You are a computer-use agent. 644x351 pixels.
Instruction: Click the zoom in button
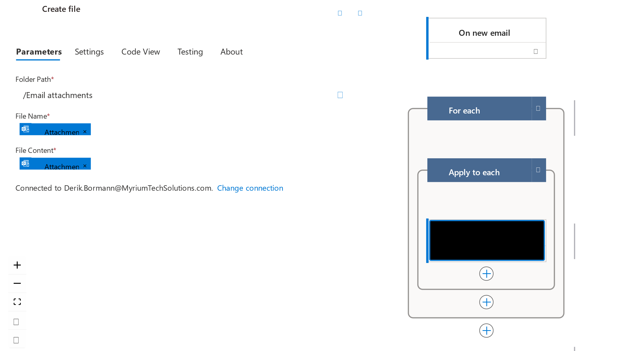tap(17, 265)
